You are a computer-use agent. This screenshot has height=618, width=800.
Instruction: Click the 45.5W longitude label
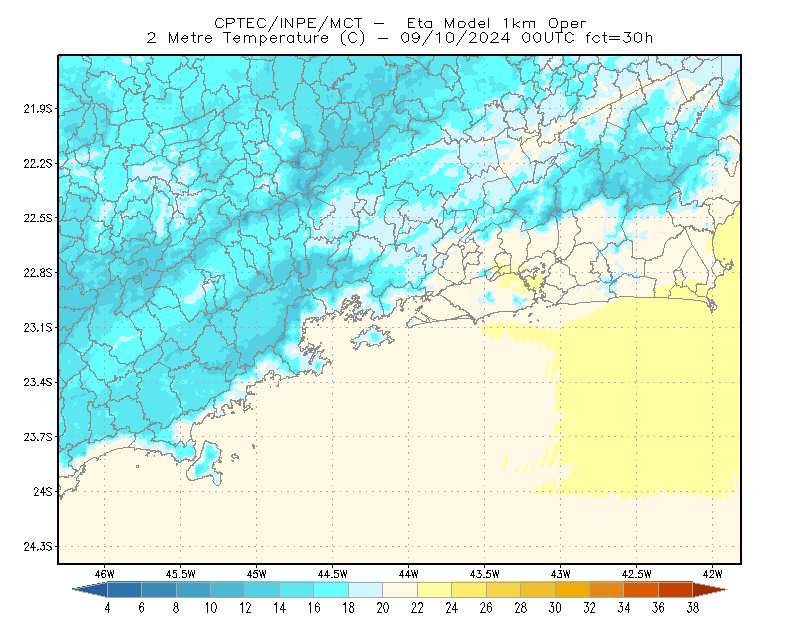181,574
